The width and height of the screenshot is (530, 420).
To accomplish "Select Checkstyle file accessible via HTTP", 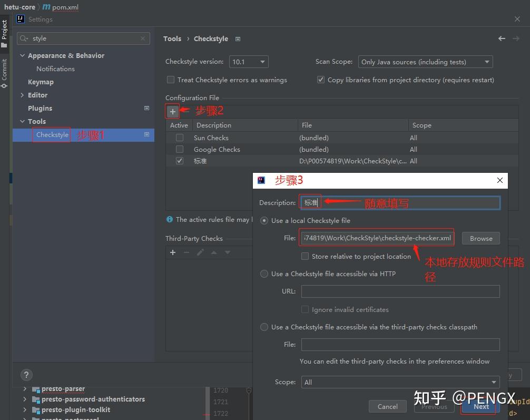I will coord(264,274).
